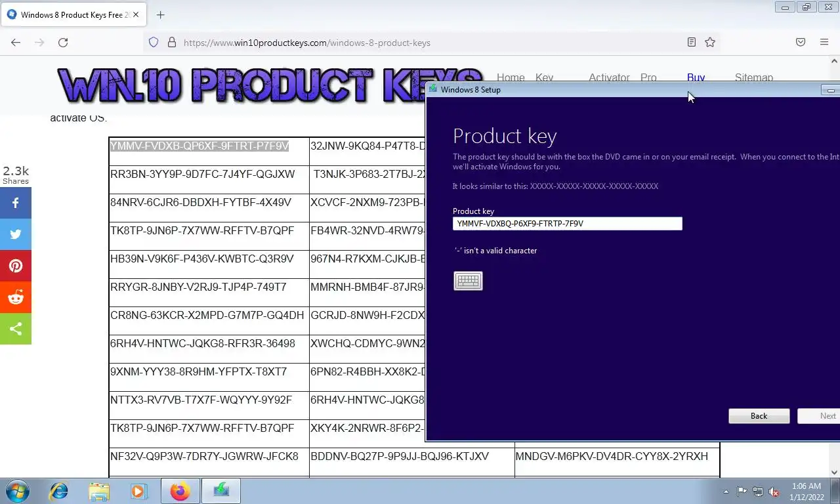Image resolution: width=840 pixels, height=504 pixels.
Task: Open the Windows Start button
Action: tap(17, 491)
